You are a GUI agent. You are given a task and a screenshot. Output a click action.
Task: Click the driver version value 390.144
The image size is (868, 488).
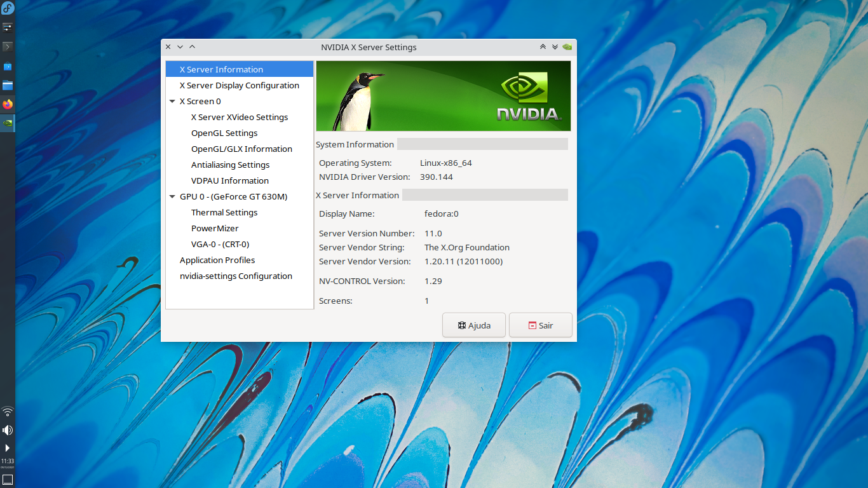point(437,177)
